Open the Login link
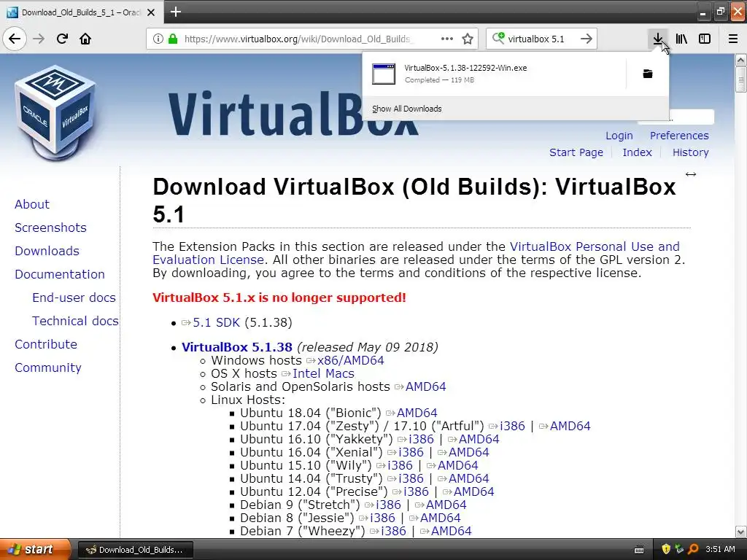Image resolution: width=747 pixels, height=560 pixels. point(619,136)
